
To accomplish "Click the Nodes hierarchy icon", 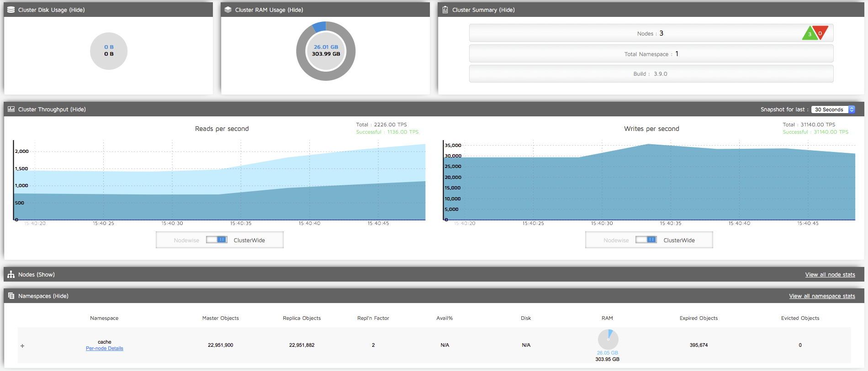I will pyautogui.click(x=11, y=274).
